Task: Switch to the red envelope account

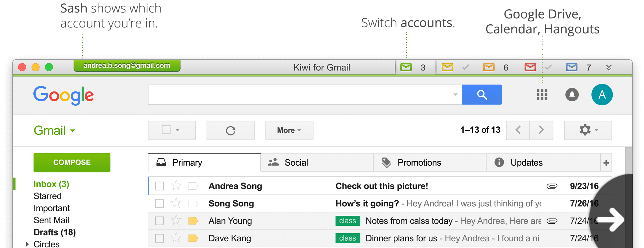Action: 530,67
